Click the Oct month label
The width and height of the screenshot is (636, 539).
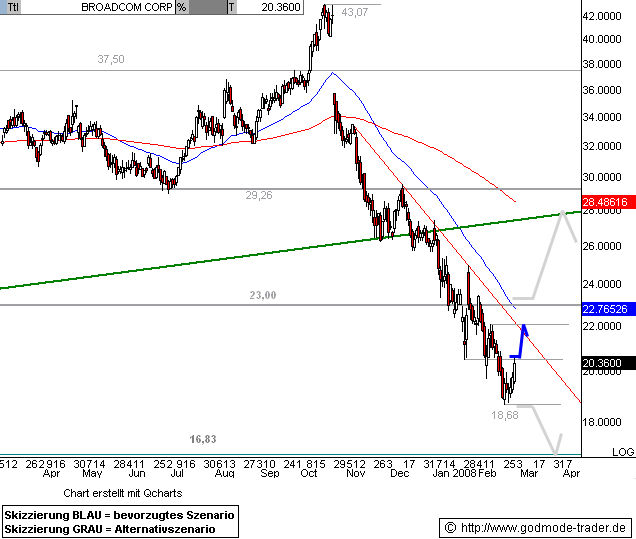pos(309,473)
